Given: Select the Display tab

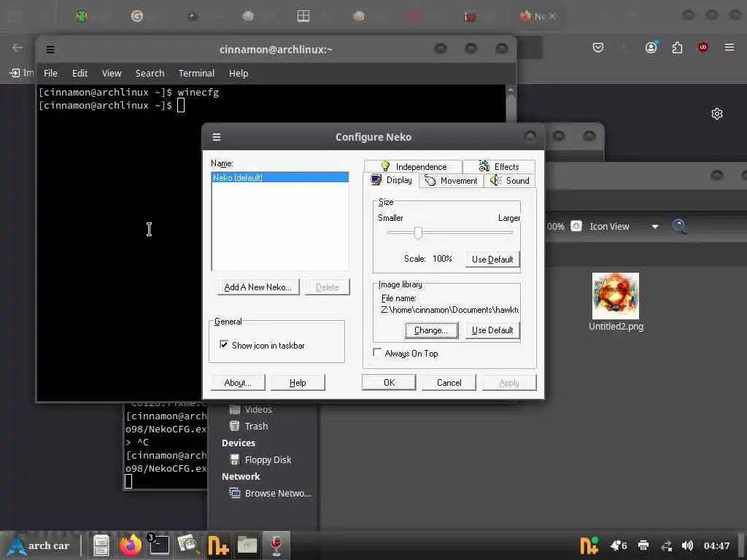Looking at the screenshot, I should 392,180.
